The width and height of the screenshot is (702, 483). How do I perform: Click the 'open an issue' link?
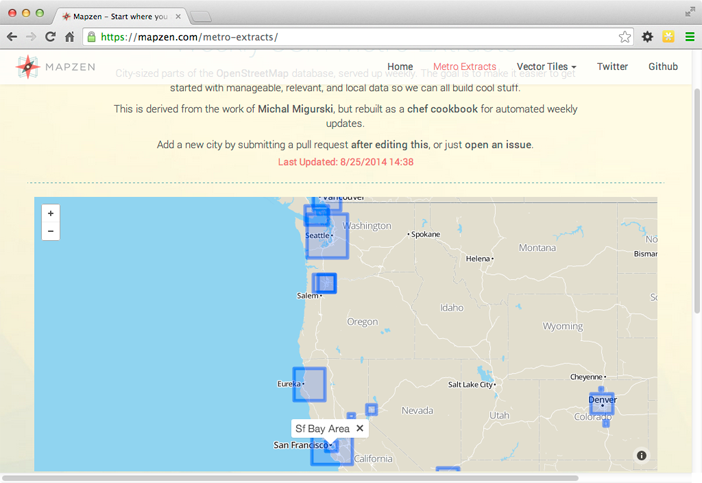coord(498,145)
